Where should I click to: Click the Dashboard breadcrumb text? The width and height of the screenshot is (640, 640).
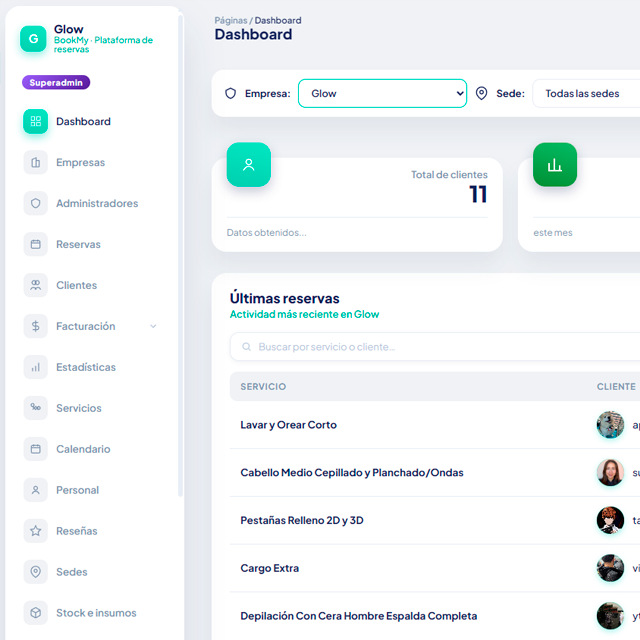click(278, 20)
